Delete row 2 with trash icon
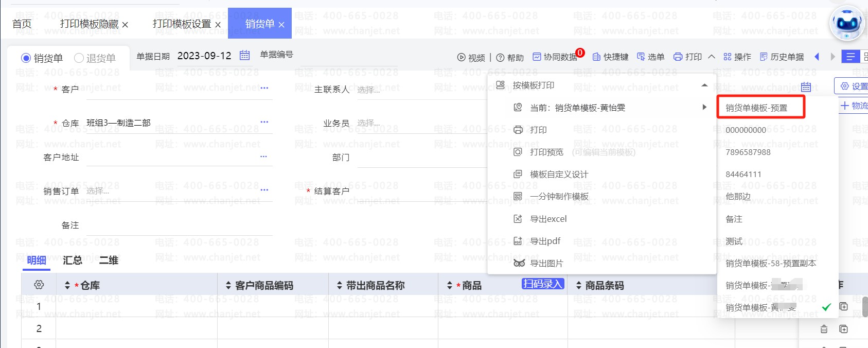This screenshot has width=868, height=348. (x=824, y=329)
